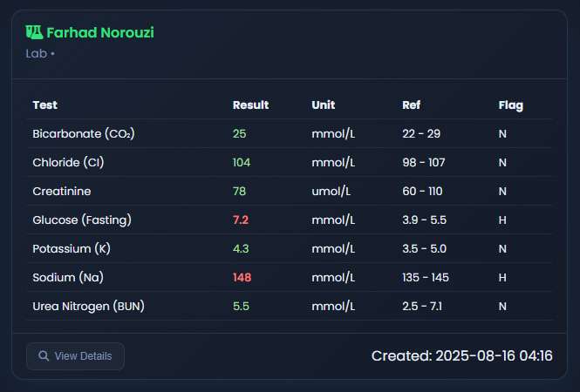This screenshot has width=580, height=392.
Task: Click the H flag on Glucose row
Action: click(502, 220)
